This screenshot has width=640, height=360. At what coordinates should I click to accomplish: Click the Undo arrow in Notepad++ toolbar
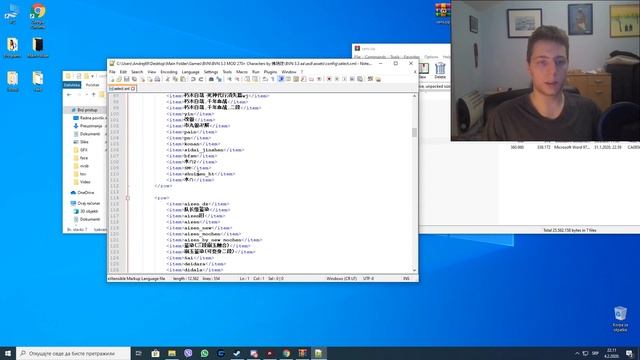[193, 79]
